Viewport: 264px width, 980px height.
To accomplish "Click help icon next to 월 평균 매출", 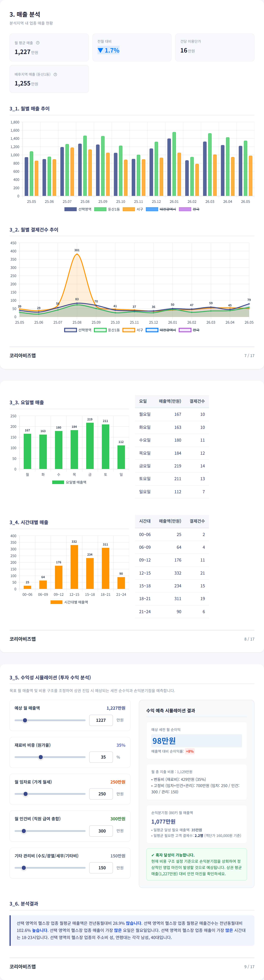I will coord(38,43).
